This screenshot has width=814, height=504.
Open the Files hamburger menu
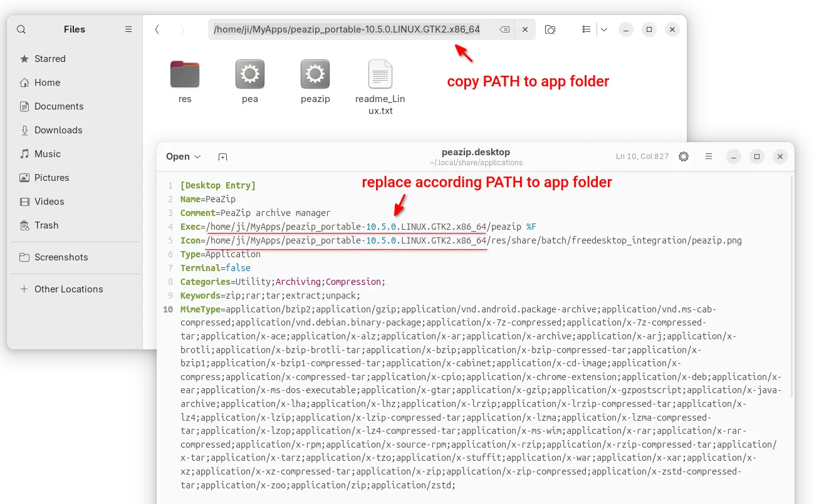(128, 29)
